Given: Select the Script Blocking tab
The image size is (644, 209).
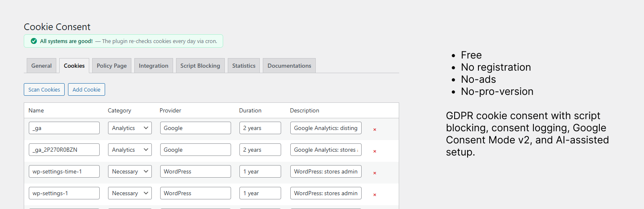Looking at the screenshot, I should tap(200, 66).
